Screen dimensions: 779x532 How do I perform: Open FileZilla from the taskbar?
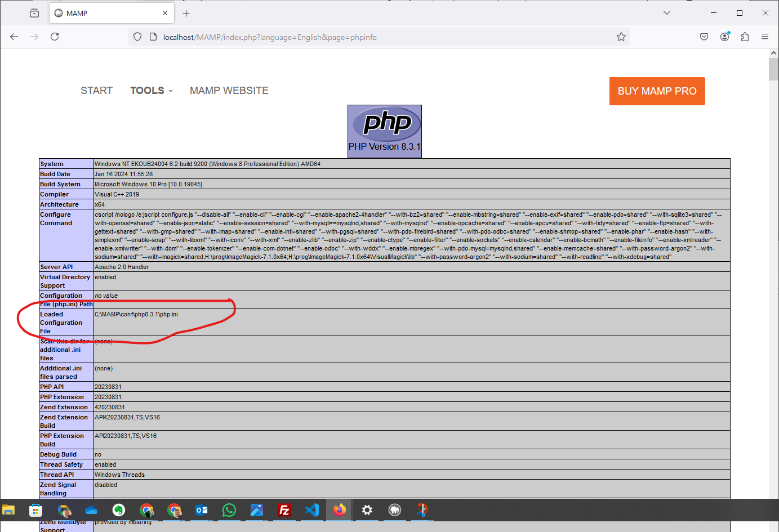[x=284, y=510]
